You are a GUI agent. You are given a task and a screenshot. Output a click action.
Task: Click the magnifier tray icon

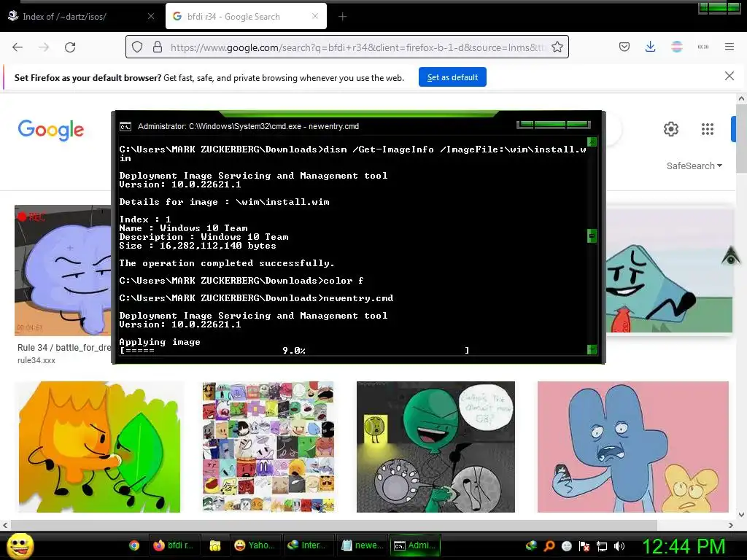549,545
